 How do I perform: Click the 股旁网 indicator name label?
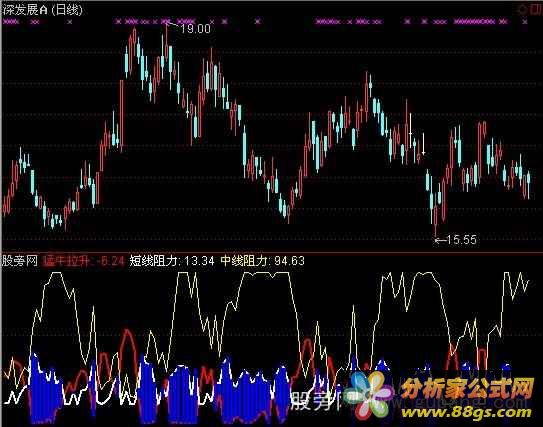(x=20, y=260)
